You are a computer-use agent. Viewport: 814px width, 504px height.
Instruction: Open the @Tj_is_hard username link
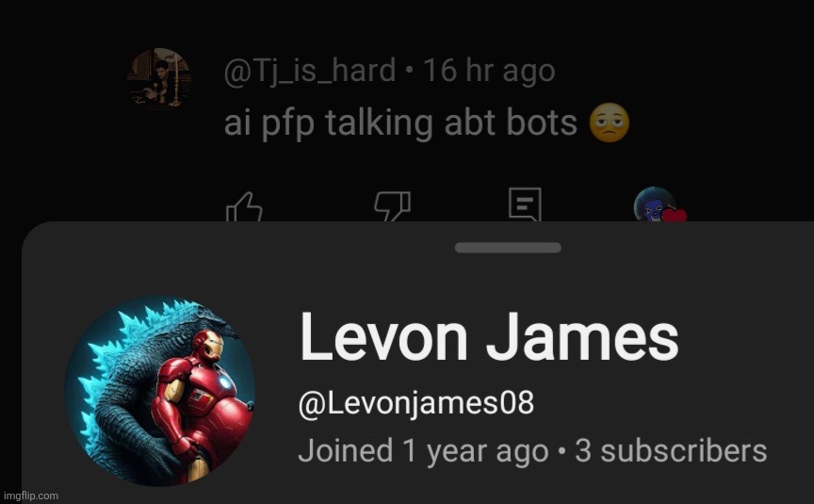click(x=310, y=71)
